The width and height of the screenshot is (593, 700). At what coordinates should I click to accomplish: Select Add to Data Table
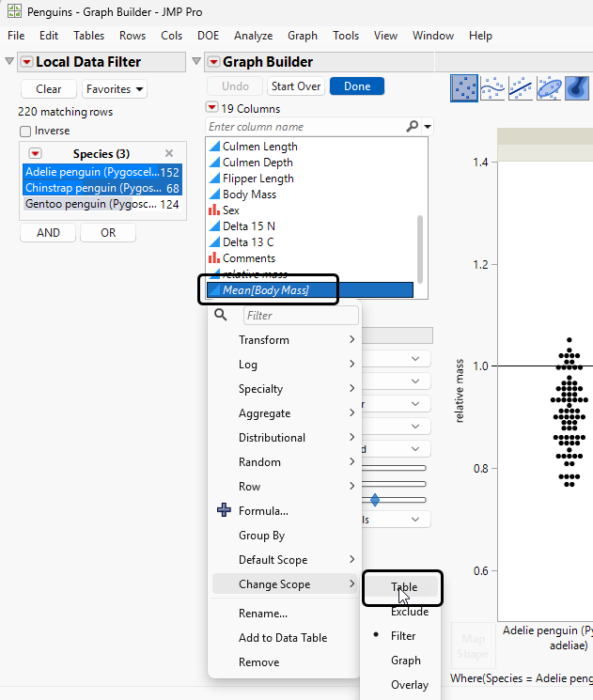(285, 637)
